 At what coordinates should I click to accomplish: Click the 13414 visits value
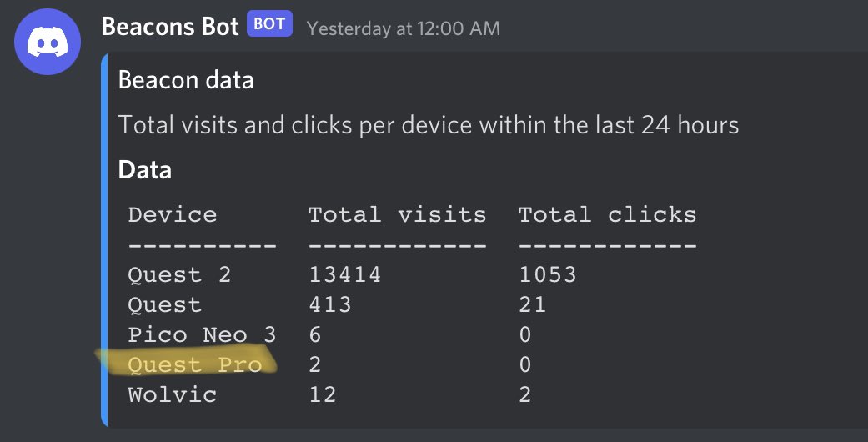click(345, 274)
